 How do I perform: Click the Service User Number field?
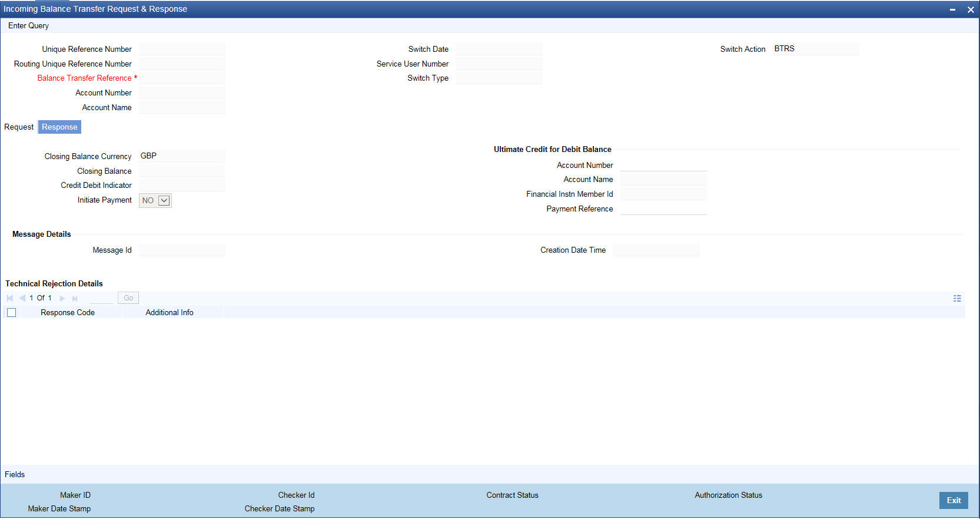point(499,64)
